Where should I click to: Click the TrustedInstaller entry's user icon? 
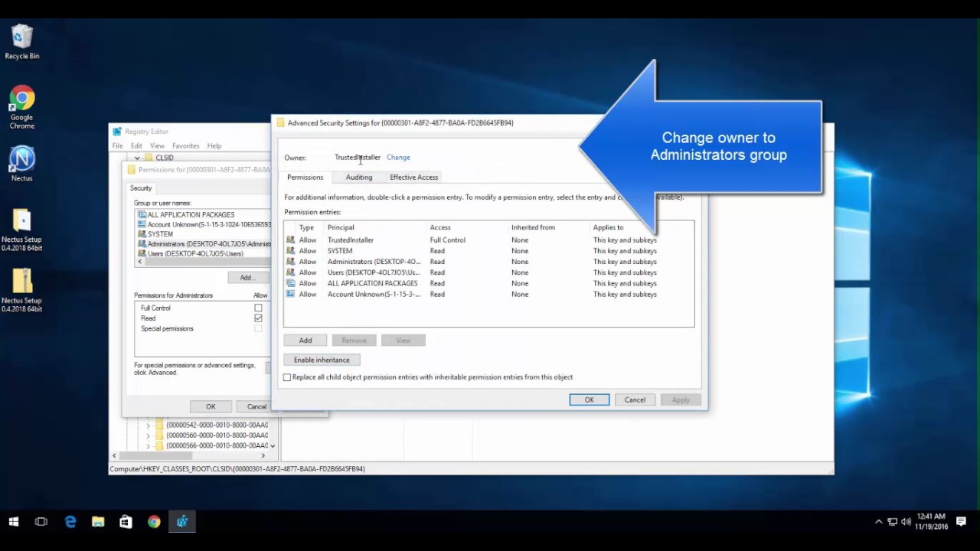click(290, 240)
